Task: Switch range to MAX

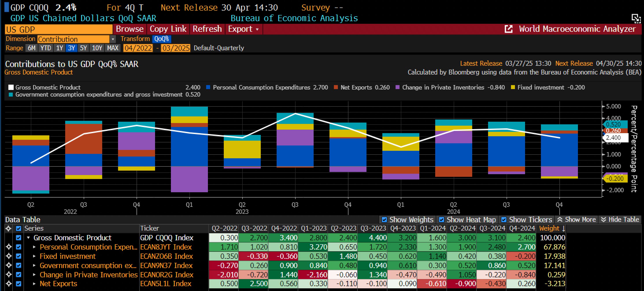Action: [x=113, y=48]
